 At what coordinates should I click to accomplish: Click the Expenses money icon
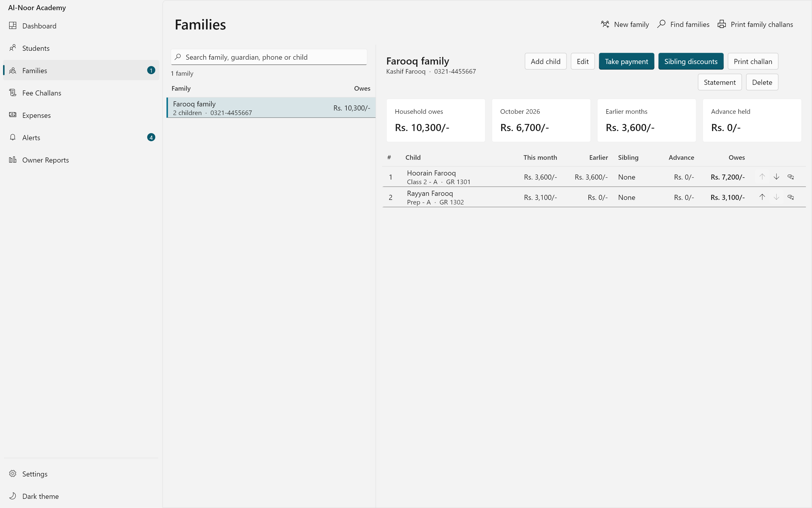coord(13,115)
